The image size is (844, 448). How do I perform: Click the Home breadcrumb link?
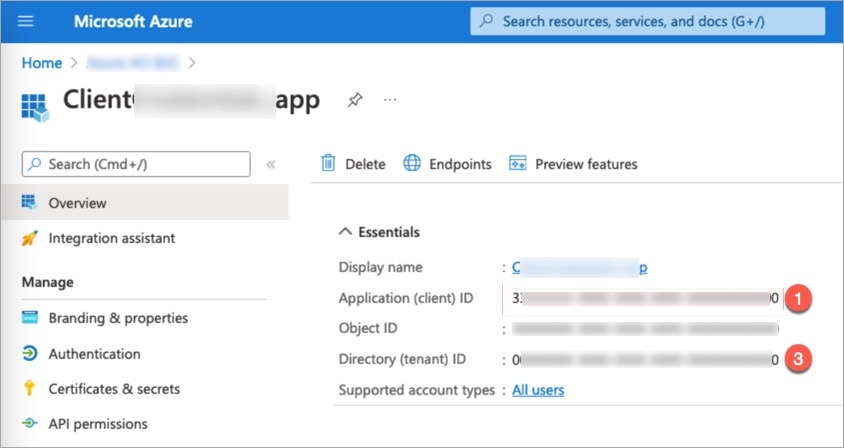(x=42, y=63)
